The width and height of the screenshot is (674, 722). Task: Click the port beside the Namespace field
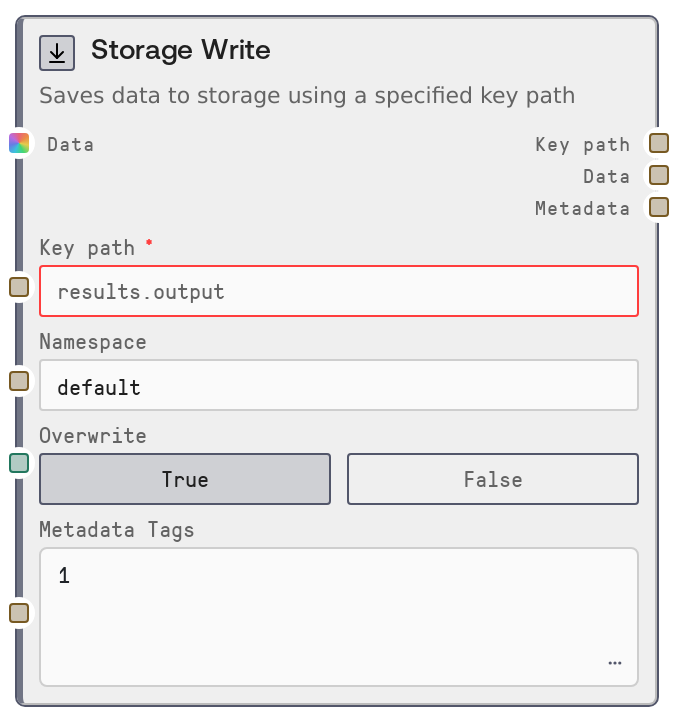[19, 380]
